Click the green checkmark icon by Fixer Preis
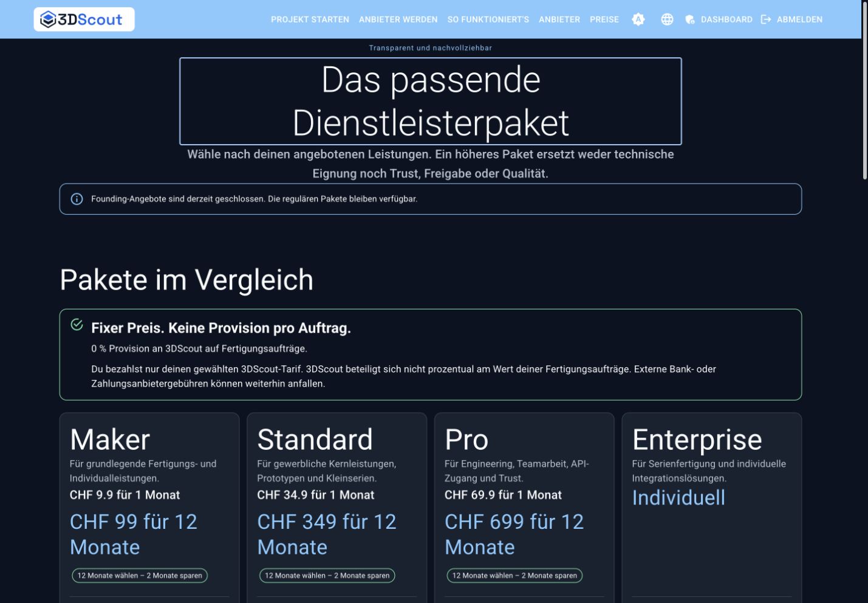Screen dimensions: 868x603 [x=77, y=325]
